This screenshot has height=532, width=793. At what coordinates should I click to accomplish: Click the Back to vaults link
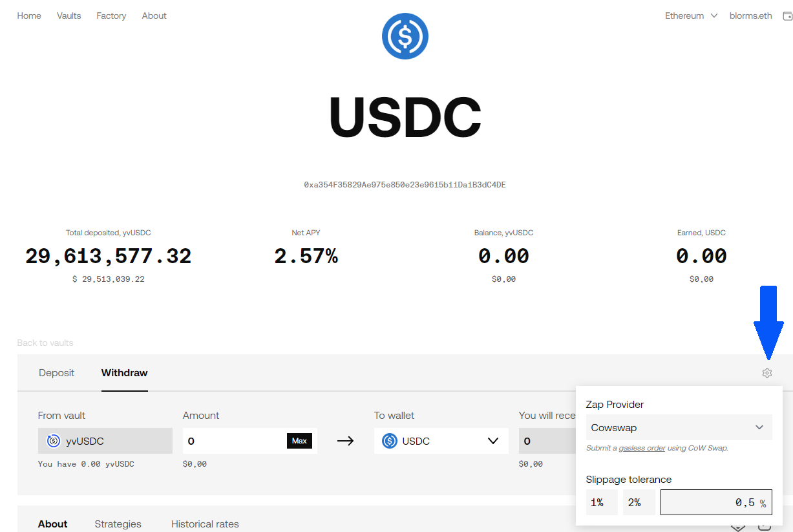[x=45, y=343]
